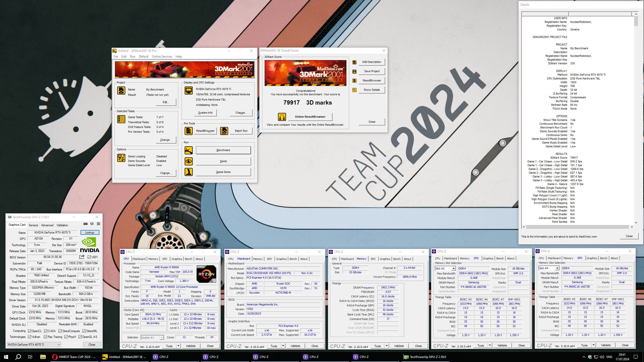Click the Details window vertical scrollbar thumb
644x362 pixels.
click(x=636, y=21)
